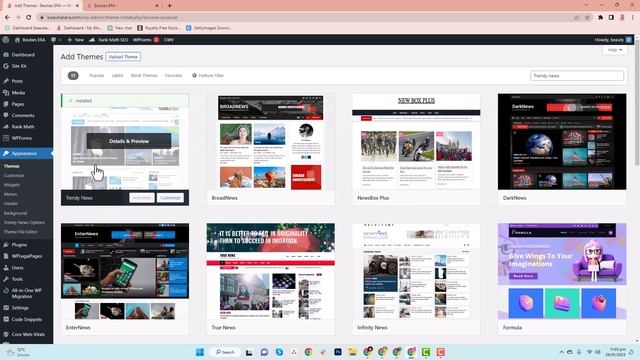Expand the Help dropdown
Screen dimensions: 640x360
(615, 50)
